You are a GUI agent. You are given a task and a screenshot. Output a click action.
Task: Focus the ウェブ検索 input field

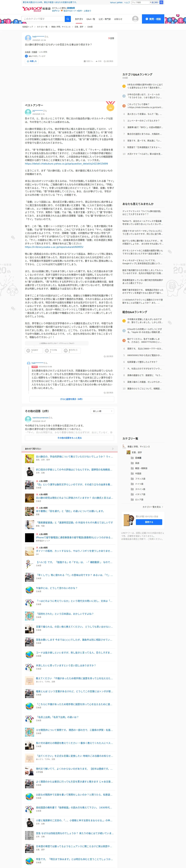pyautogui.click(x=140, y=2)
